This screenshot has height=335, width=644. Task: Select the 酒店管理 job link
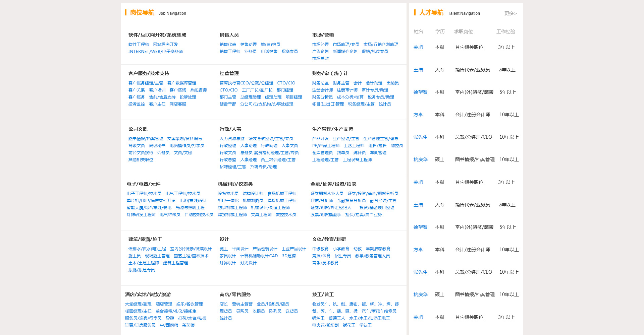click(164, 304)
